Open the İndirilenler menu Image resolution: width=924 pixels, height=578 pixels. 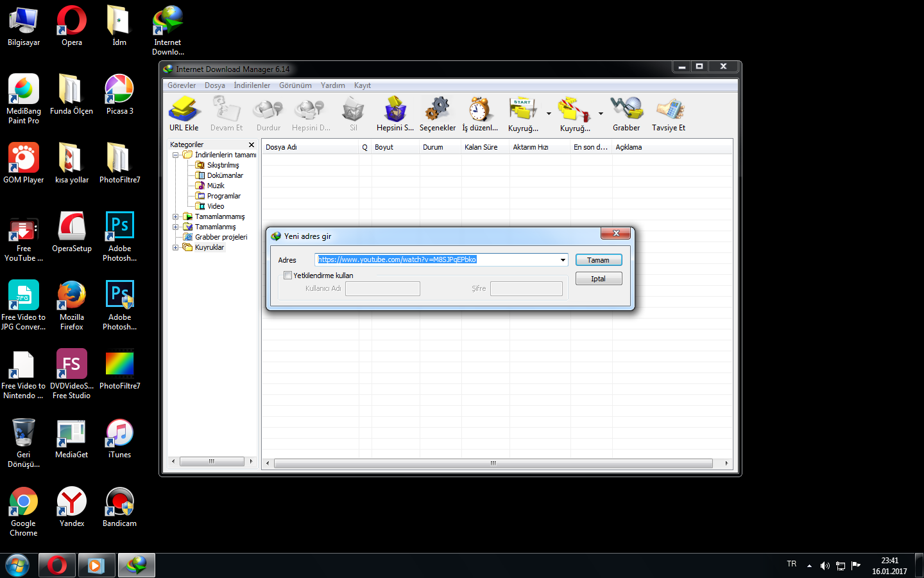pyautogui.click(x=252, y=85)
